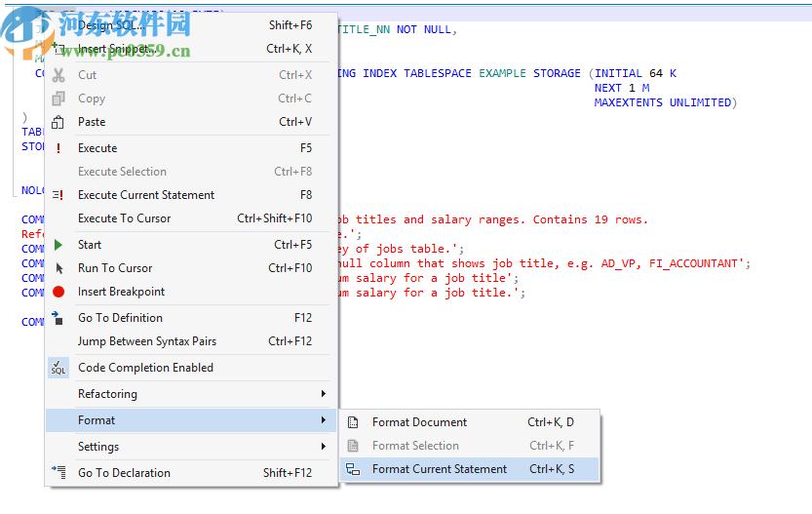812x514 pixels.
Task: Select Format Document in submenu
Action: (x=469, y=422)
